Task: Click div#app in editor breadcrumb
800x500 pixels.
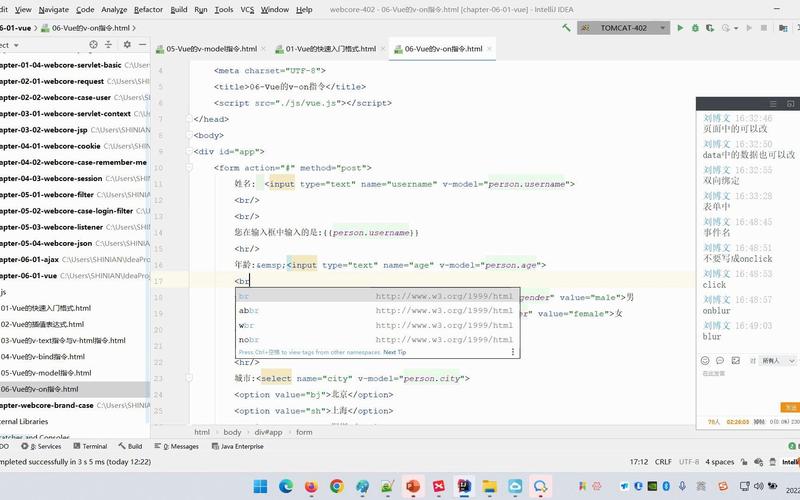Action: (x=268, y=432)
